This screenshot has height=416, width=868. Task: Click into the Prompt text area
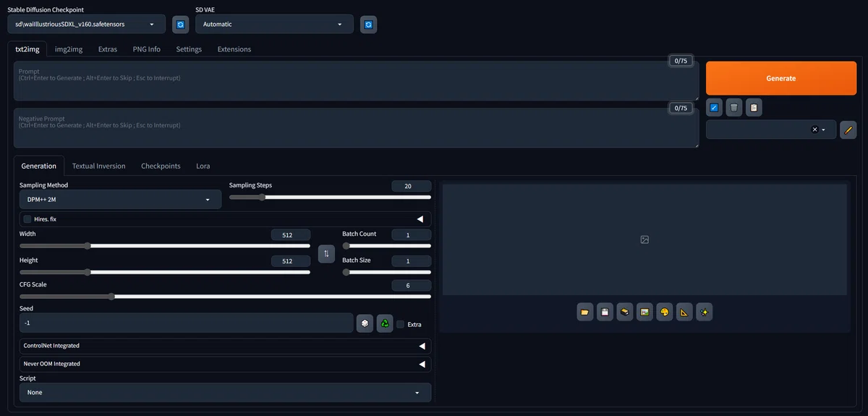pos(357,81)
